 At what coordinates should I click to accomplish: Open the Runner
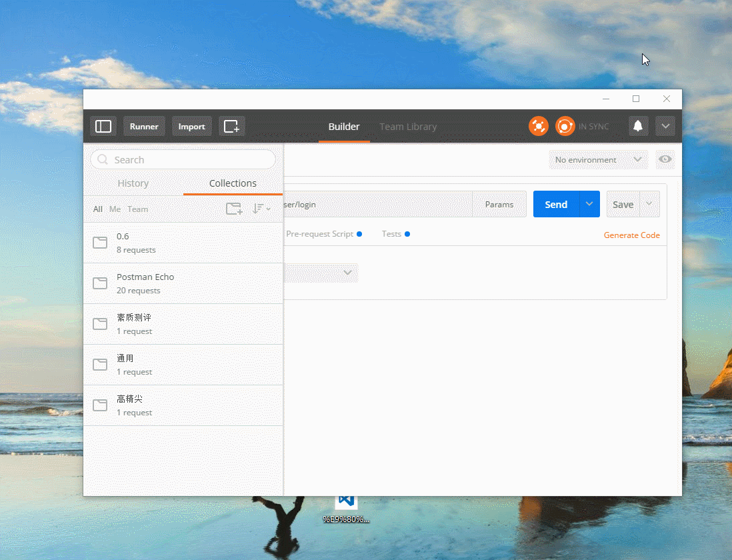click(144, 127)
